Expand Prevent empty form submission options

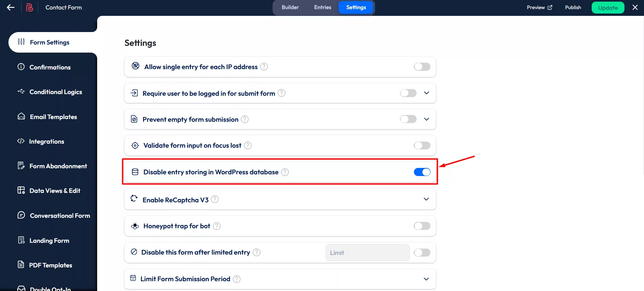426,119
